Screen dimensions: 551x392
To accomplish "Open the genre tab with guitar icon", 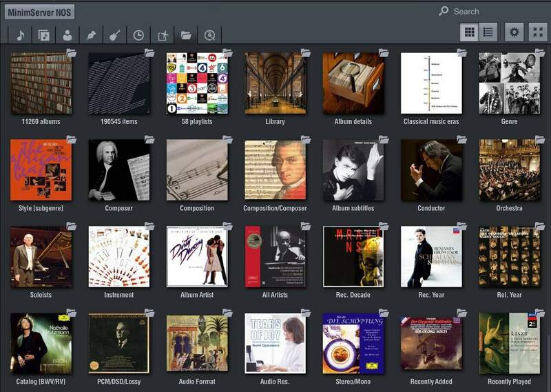I will 115,34.
